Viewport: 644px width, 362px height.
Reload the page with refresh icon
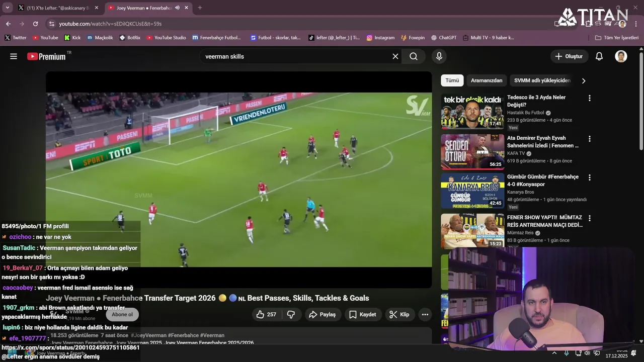[x=35, y=24]
